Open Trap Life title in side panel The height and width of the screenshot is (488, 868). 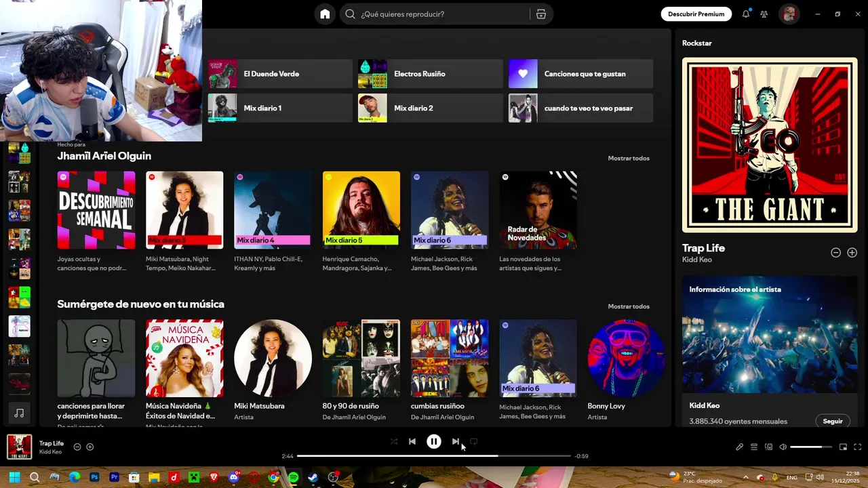click(x=703, y=248)
